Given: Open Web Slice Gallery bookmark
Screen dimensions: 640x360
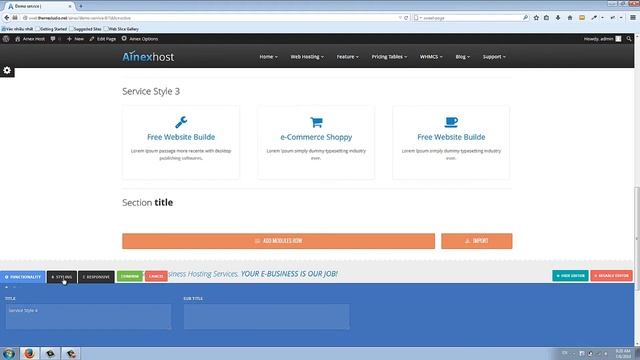Looking at the screenshot, I should tap(121, 29).
